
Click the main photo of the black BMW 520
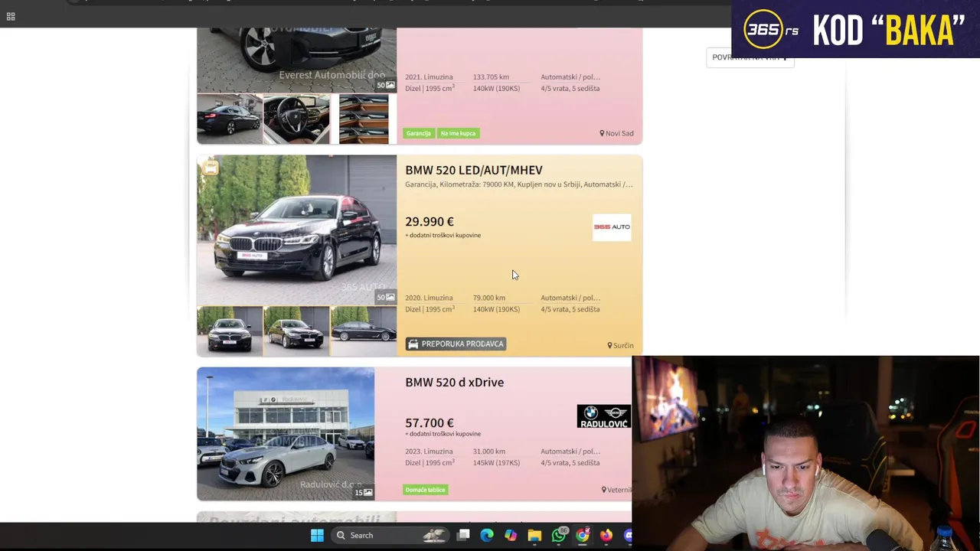click(296, 230)
